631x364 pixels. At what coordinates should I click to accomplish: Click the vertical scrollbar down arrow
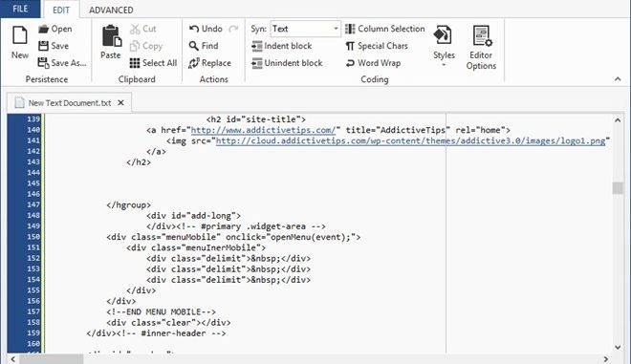point(618,347)
